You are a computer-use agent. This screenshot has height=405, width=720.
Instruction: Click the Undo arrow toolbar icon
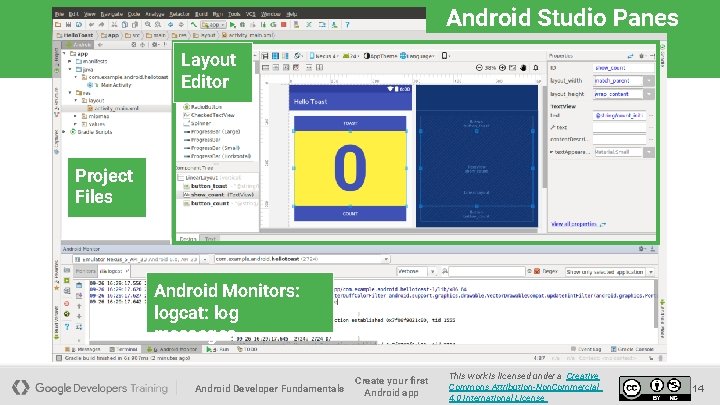click(x=92, y=25)
